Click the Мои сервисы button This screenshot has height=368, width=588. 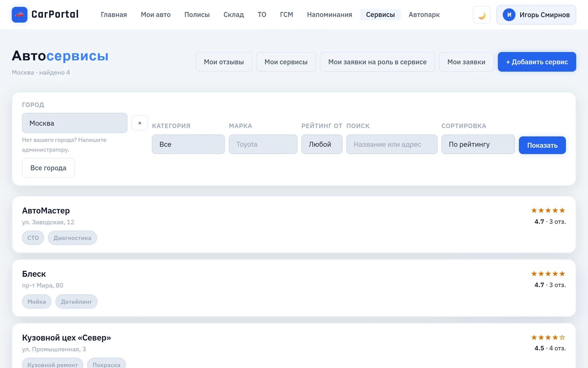coord(286,62)
